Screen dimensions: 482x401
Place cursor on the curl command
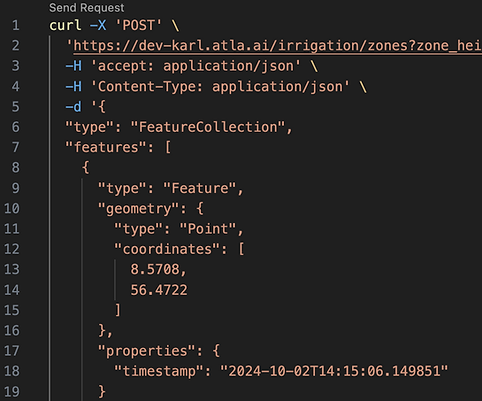pos(65,25)
